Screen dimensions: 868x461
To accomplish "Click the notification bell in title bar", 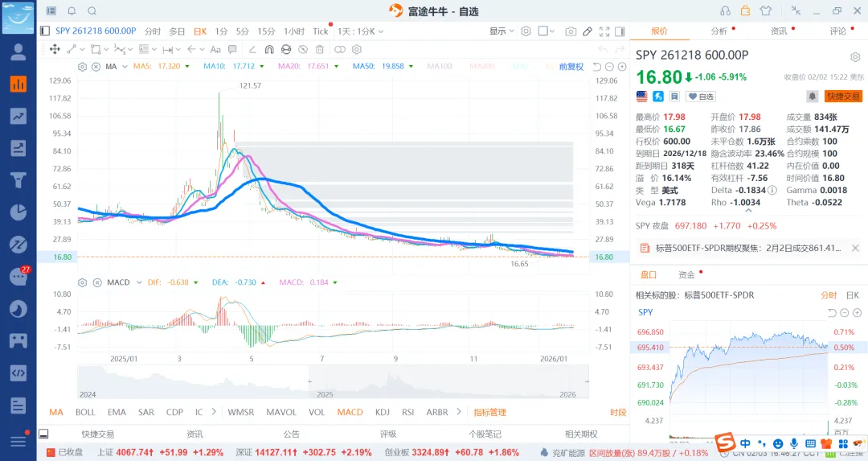I will [x=72, y=11].
